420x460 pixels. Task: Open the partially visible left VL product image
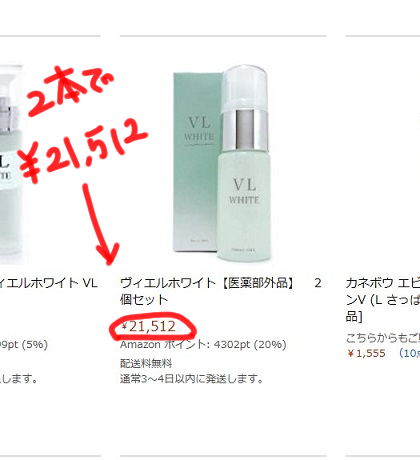coord(11,163)
